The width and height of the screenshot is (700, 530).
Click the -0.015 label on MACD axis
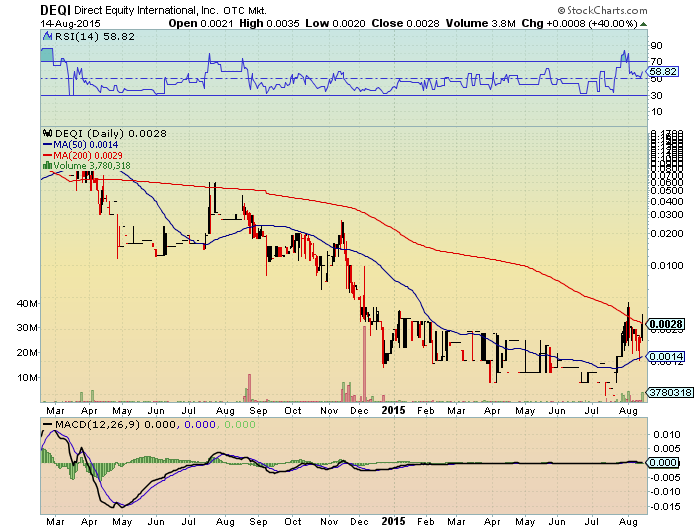pos(666,507)
